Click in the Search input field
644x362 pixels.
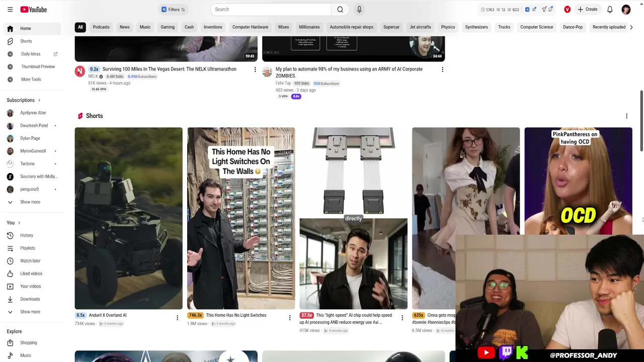271,10
